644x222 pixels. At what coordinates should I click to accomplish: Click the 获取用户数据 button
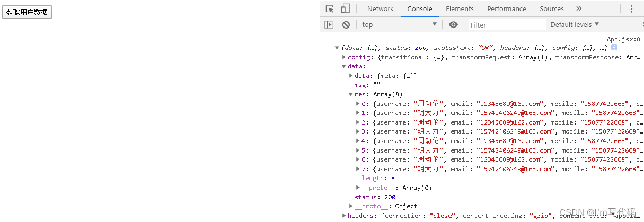click(27, 12)
